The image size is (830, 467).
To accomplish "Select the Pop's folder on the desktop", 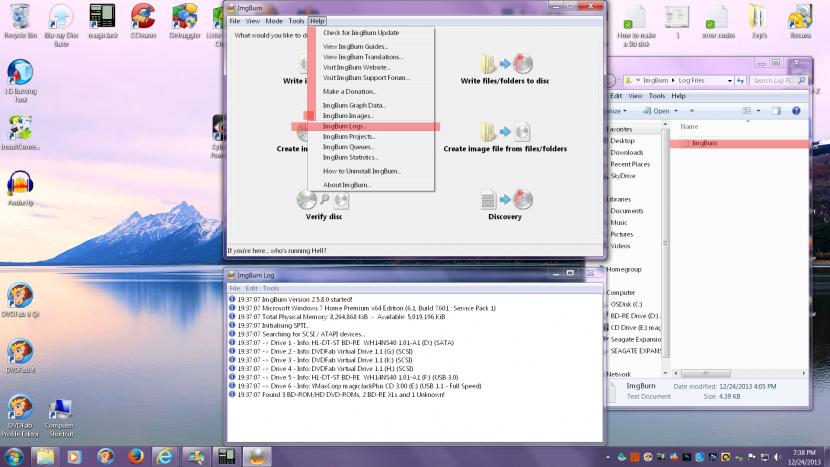I will (x=759, y=22).
